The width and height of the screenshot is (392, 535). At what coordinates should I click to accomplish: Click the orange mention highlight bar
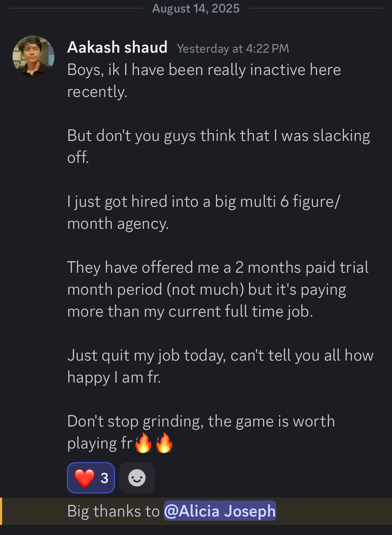1,511
